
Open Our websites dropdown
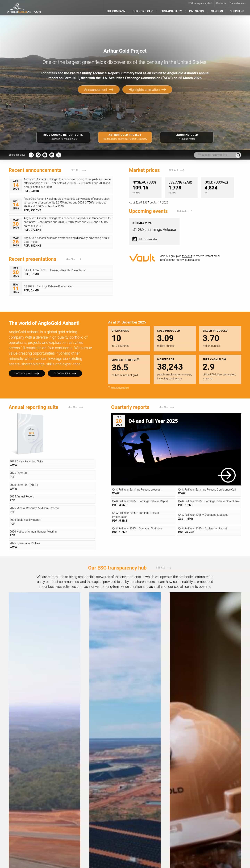tap(237, 3)
